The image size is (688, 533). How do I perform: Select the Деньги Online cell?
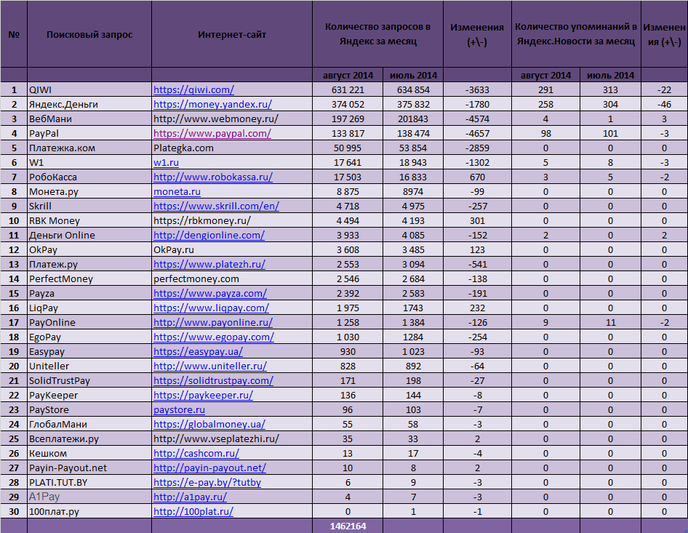point(90,235)
